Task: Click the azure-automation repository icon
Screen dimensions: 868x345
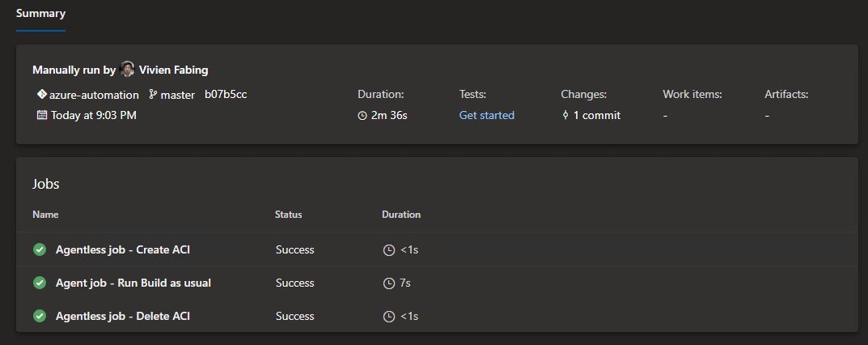Action: point(41,94)
